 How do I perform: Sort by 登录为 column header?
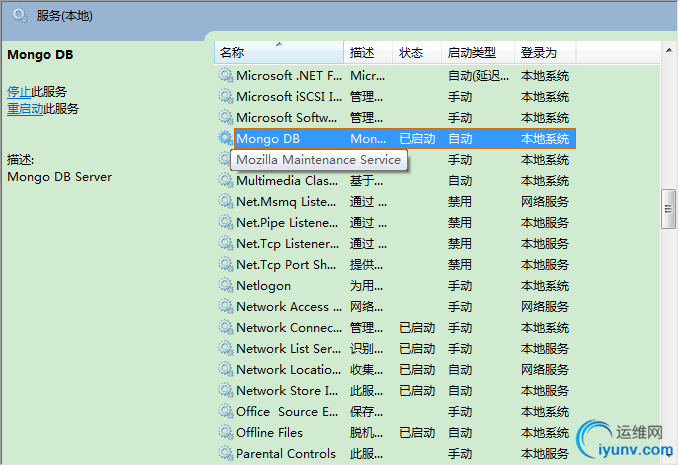tap(545, 52)
